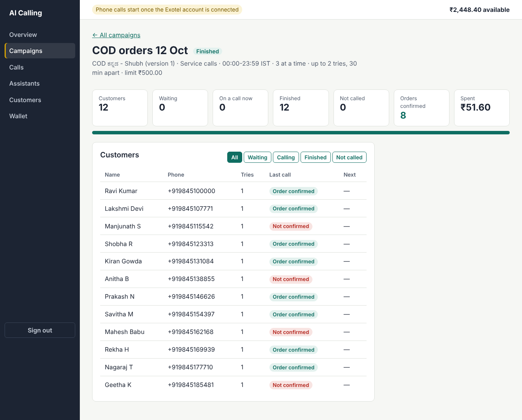This screenshot has height=420, width=522.
Task: Show Not called customers filter
Action: (349, 157)
